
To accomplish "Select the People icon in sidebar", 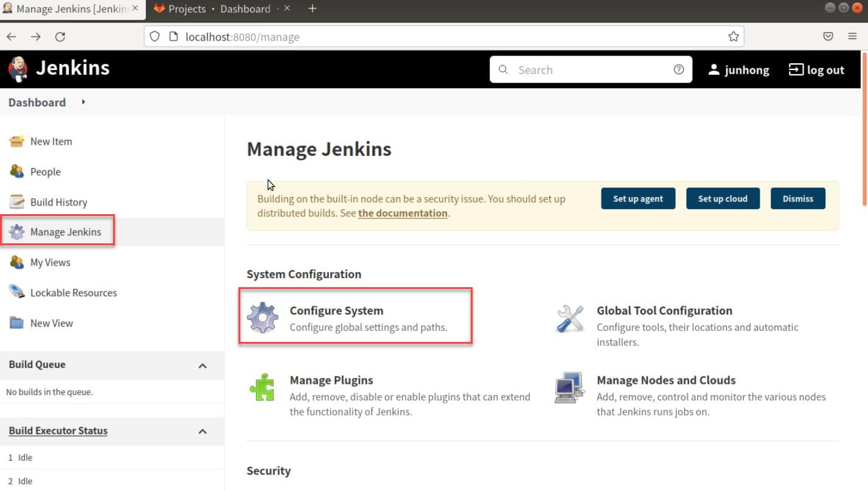I will click(x=16, y=172).
